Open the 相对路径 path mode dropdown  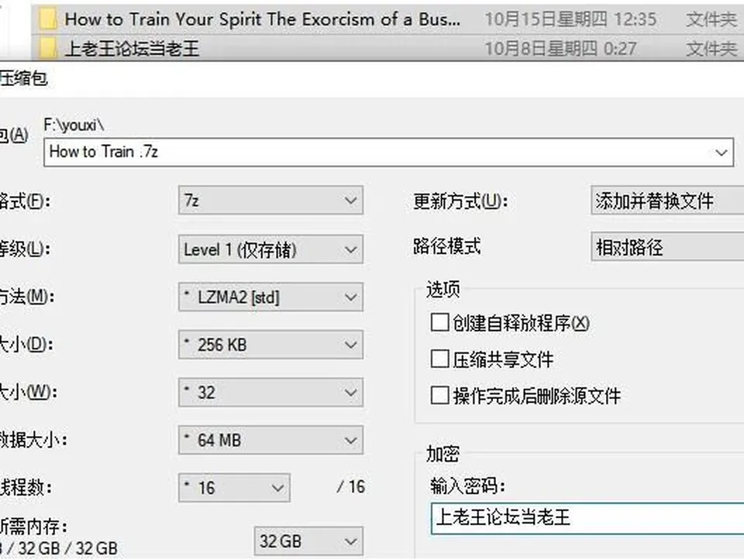coord(667,246)
